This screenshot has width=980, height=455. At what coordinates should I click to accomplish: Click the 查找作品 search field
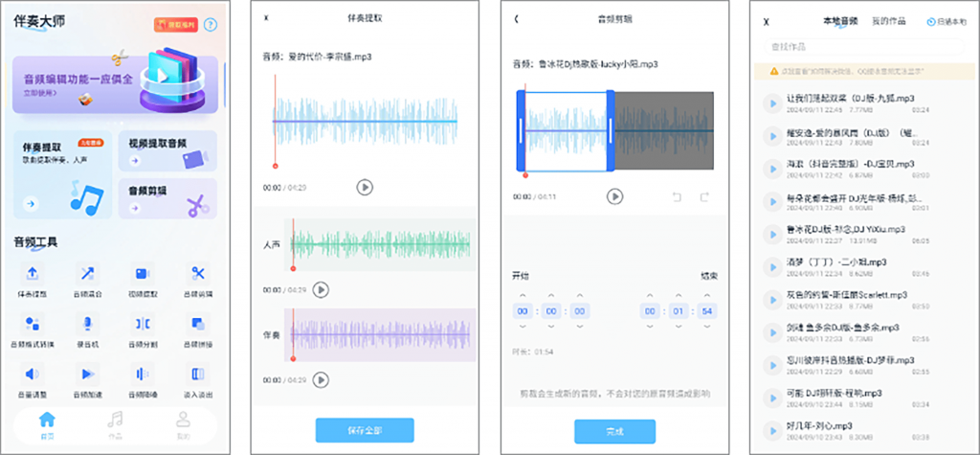865,47
